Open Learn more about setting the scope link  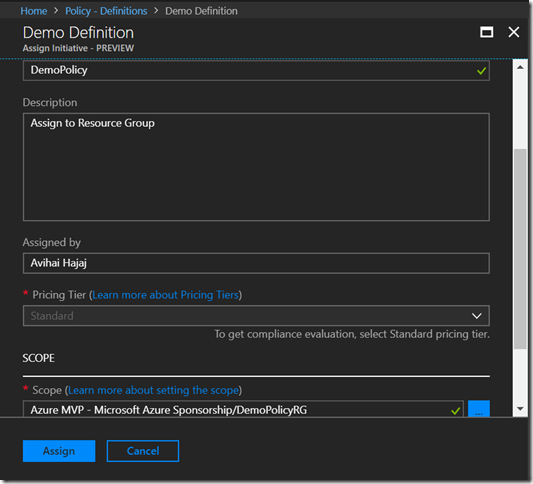point(153,390)
